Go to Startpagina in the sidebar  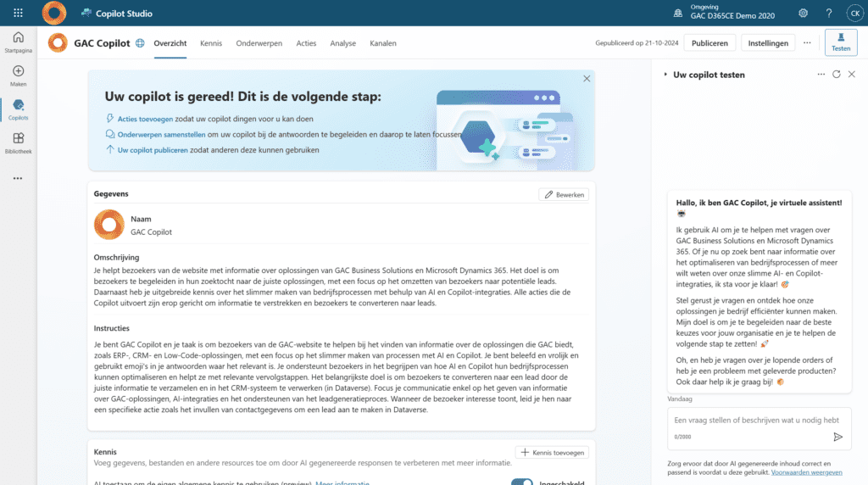19,42
